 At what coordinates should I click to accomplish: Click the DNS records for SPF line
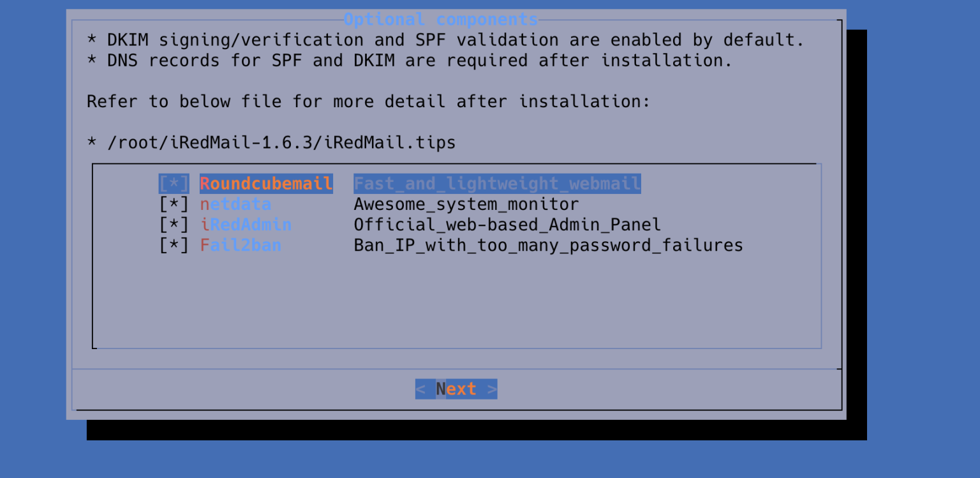click(410, 61)
